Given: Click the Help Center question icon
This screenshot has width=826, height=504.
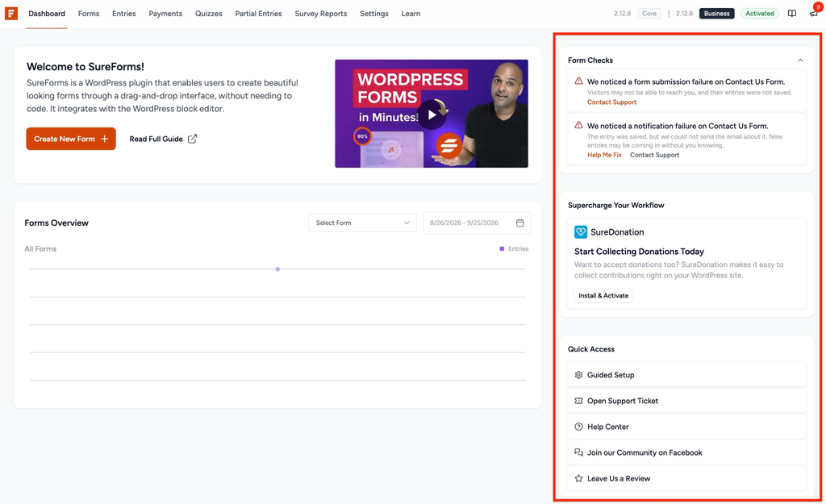Looking at the screenshot, I should pos(578,427).
